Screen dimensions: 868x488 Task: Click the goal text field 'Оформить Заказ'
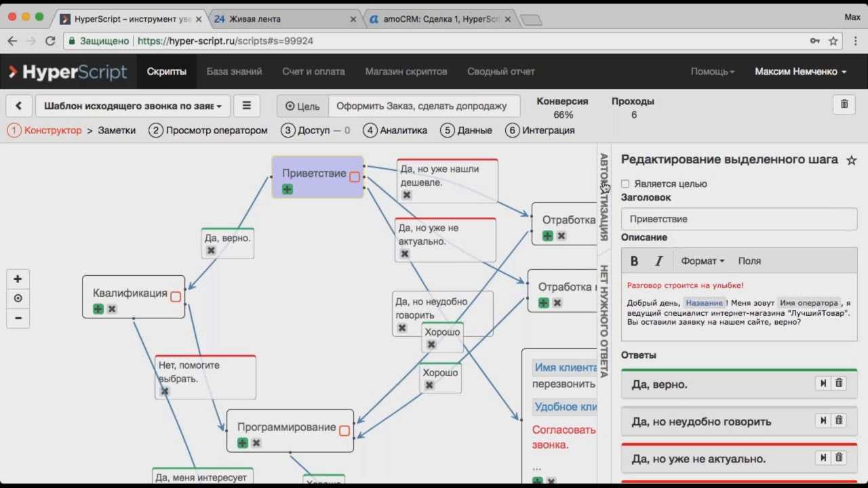(x=425, y=106)
